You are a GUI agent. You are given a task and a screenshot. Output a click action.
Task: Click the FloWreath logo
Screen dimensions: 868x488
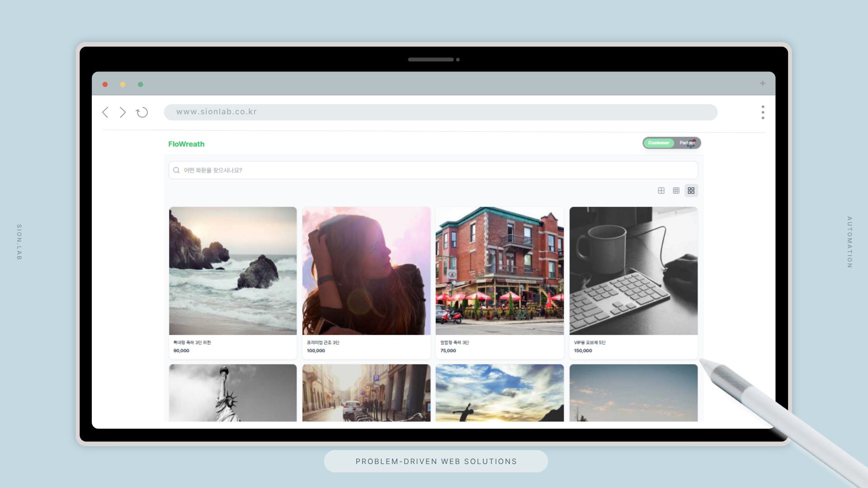pyautogui.click(x=186, y=144)
